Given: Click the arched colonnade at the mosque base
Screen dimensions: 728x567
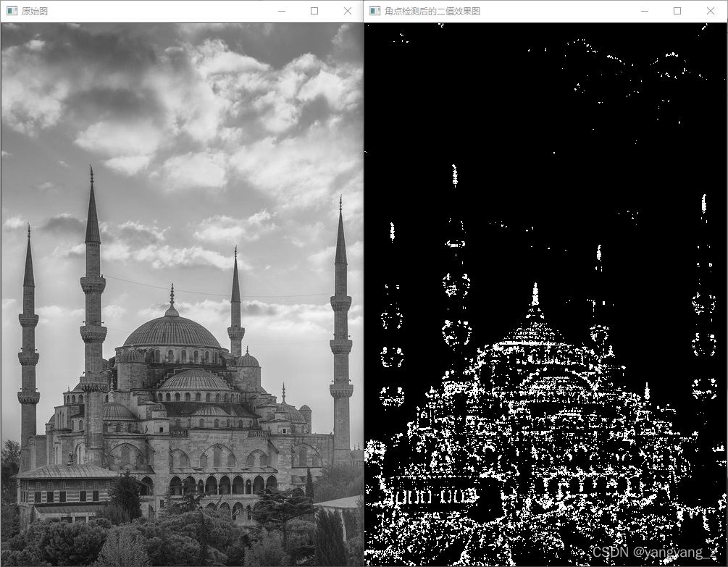Looking at the screenshot, I should pyautogui.click(x=217, y=484).
